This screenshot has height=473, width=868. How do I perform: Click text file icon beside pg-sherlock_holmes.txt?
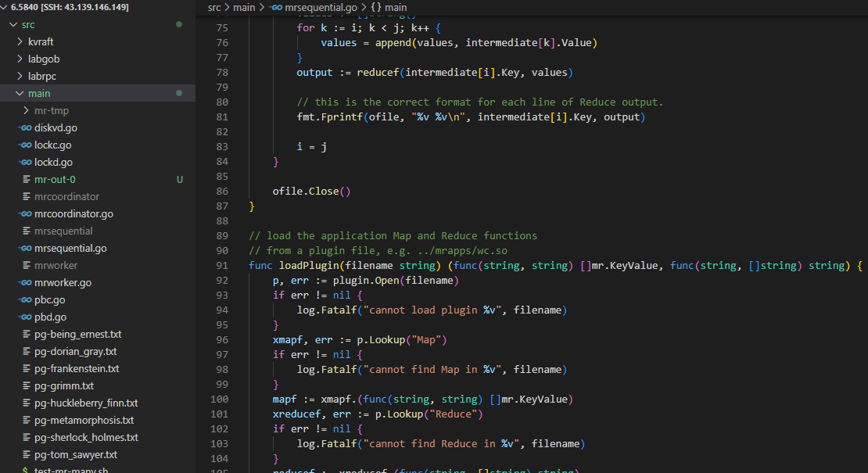tap(26, 437)
